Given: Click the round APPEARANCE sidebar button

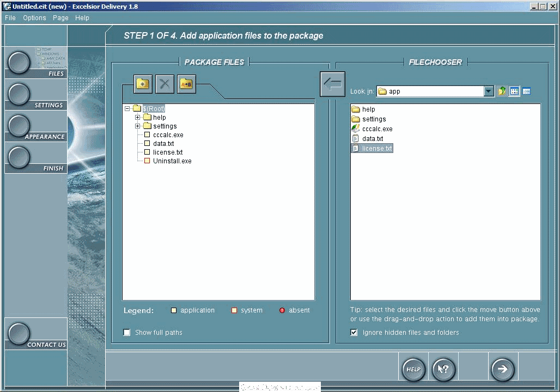Looking at the screenshot, I should coord(19,126).
